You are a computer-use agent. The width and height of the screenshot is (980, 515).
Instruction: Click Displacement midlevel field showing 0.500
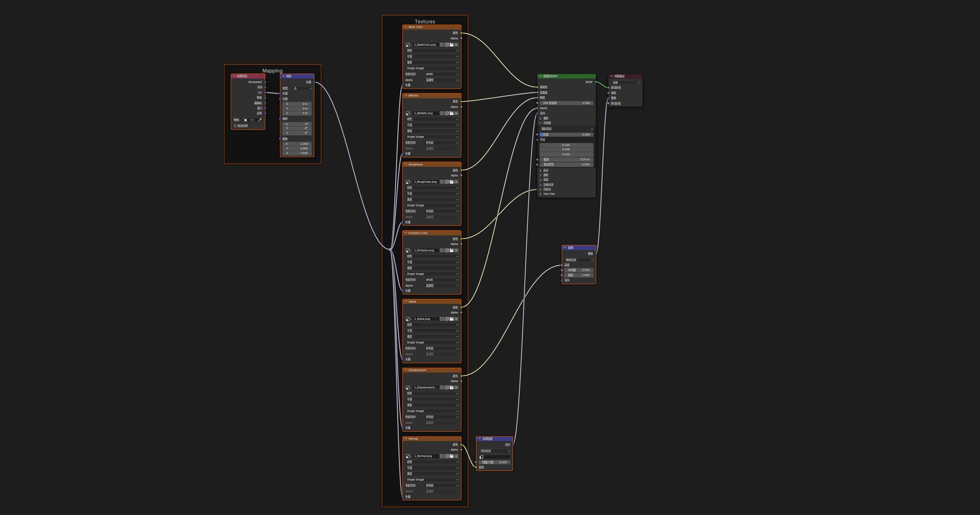579,270
